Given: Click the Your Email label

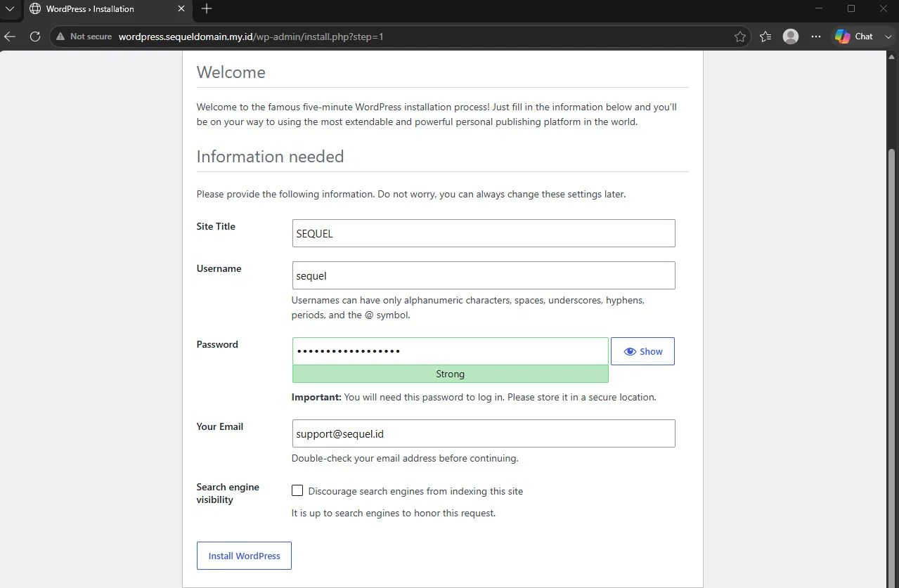Looking at the screenshot, I should 220,426.
